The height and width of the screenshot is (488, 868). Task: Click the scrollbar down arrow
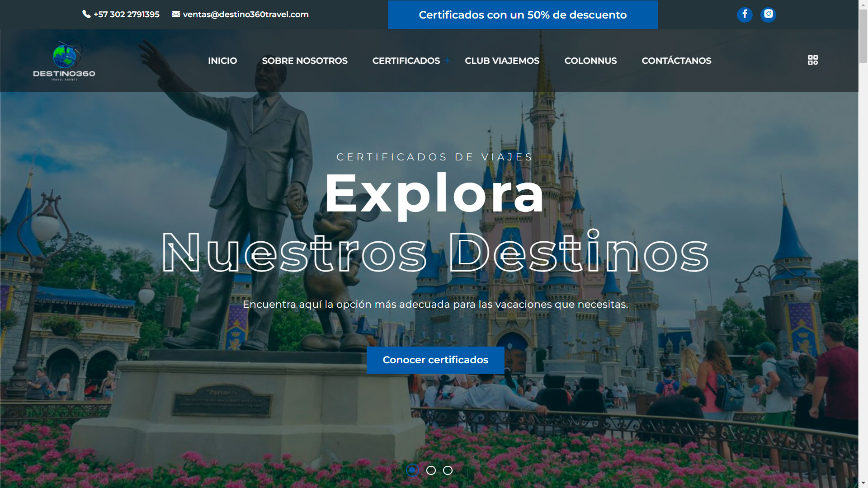click(x=863, y=483)
